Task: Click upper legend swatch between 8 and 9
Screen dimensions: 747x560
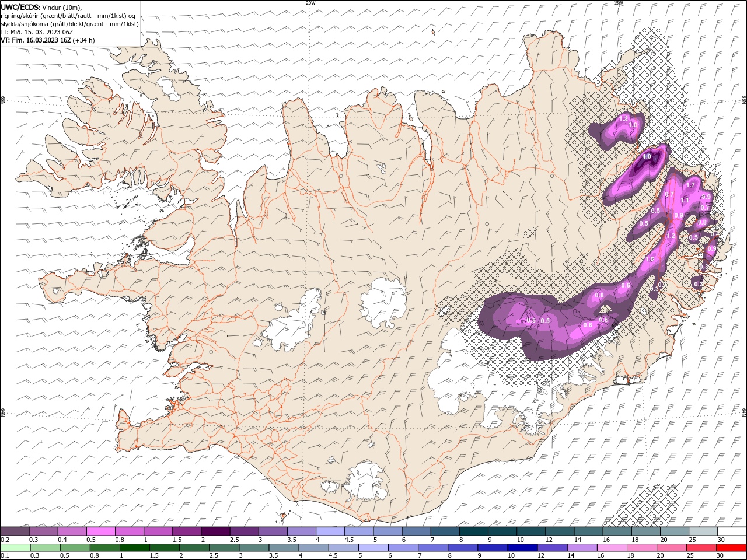Action: (473, 531)
